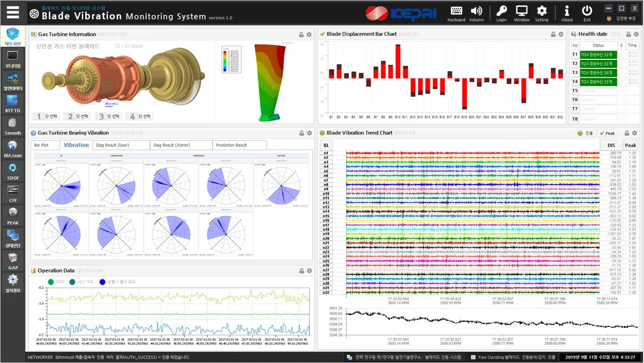Toggle the 압축기 출구 온도 series legend
The image size is (644, 363).
(118, 282)
